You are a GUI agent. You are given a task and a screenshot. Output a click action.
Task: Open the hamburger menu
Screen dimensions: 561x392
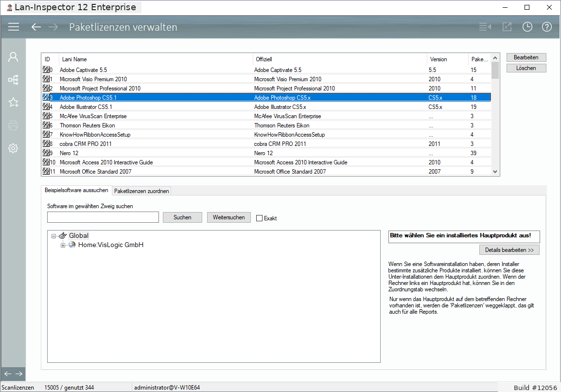click(x=14, y=27)
